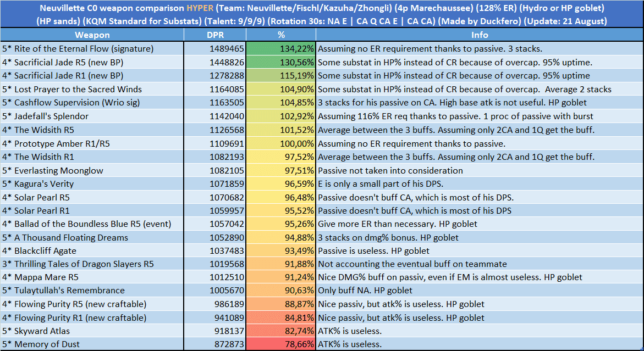Select the yellow 100,00% percentage cell
Screen dimensions: 644x351
click(x=280, y=144)
